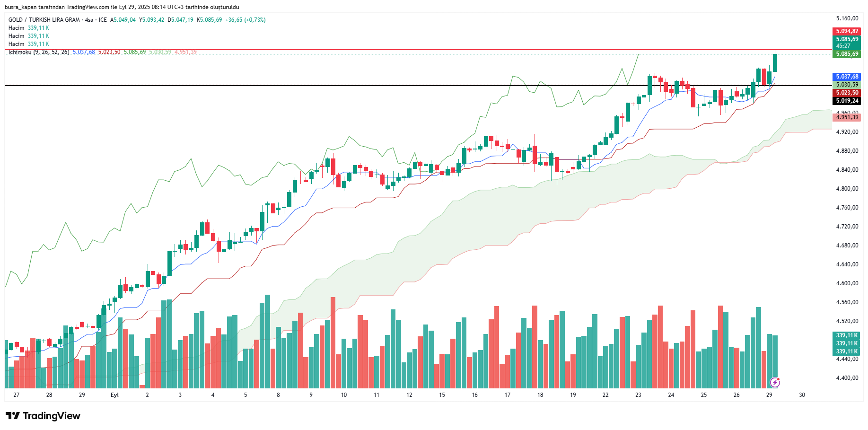Select date 29 at right of time axis

[769, 395]
